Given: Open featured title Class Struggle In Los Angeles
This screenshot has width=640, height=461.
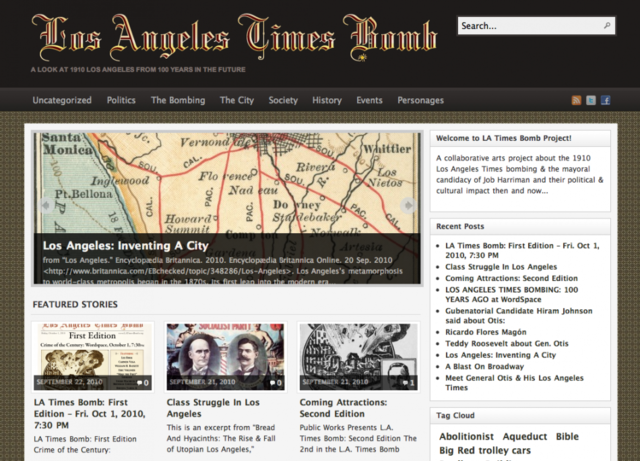Looking at the screenshot, I should [213, 408].
